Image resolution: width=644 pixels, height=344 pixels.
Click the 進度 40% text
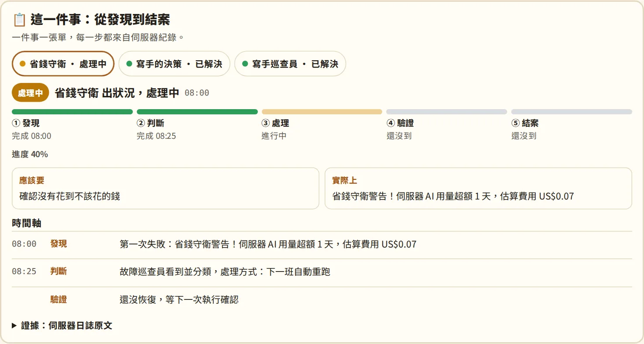[30, 154]
